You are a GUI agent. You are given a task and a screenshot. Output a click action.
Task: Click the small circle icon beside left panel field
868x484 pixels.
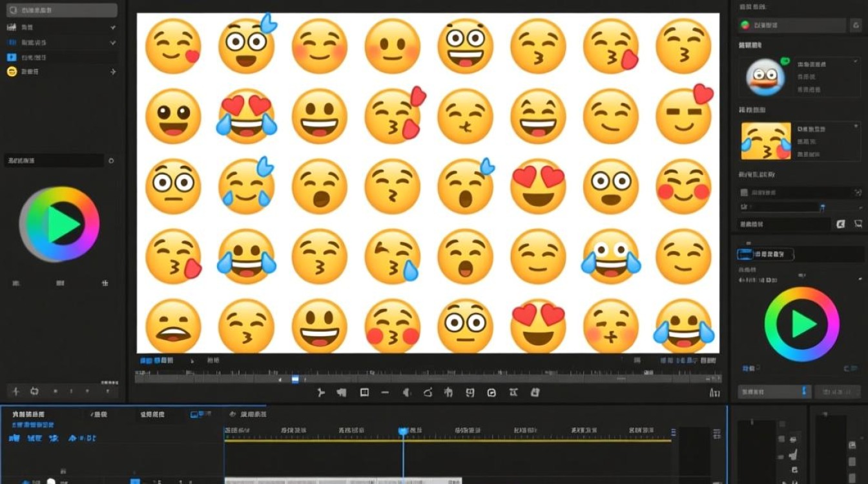(111, 160)
